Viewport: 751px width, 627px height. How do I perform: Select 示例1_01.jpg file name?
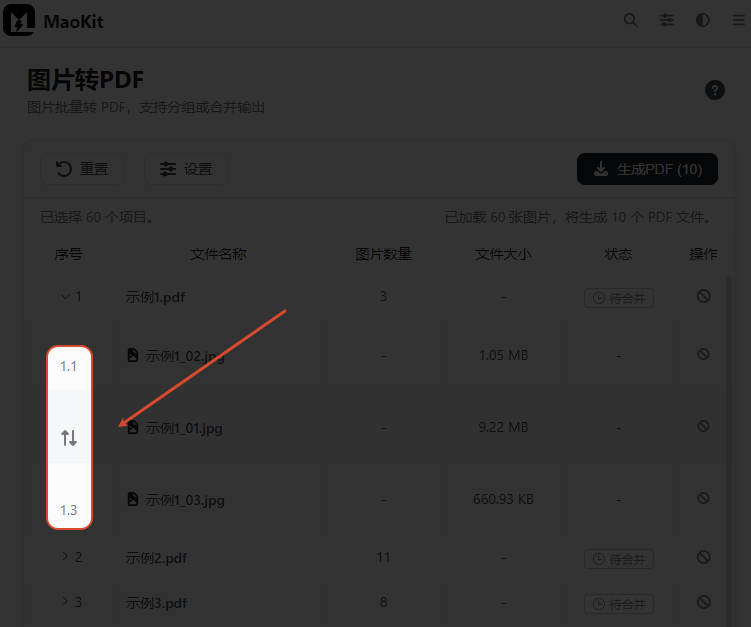point(184,428)
